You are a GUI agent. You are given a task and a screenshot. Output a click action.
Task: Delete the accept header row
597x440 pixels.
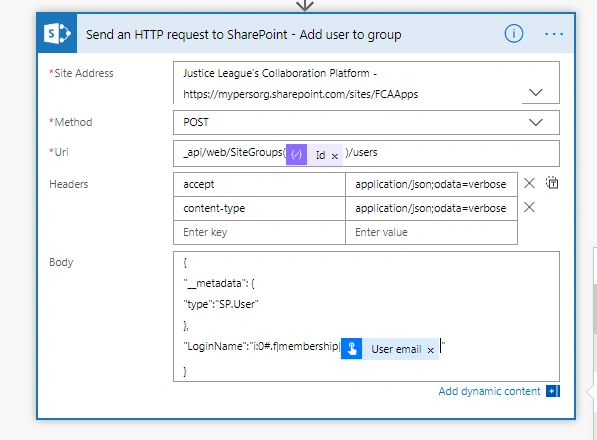click(529, 183)
